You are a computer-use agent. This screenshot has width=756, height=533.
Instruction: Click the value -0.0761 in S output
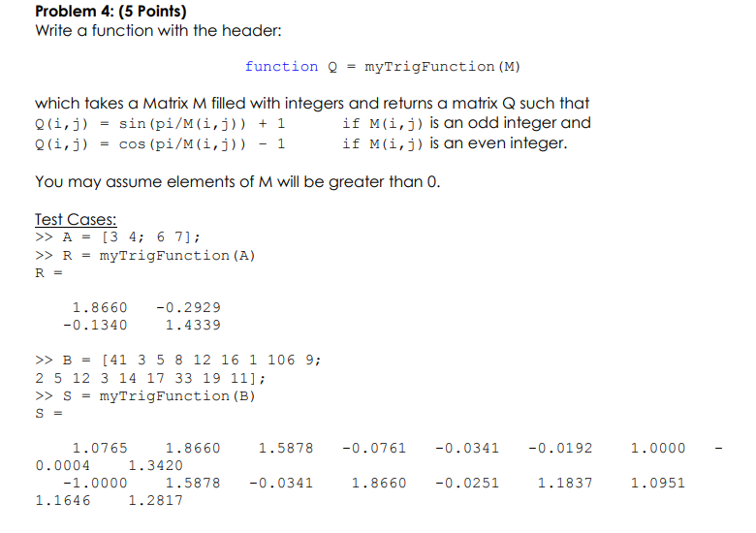(374, 448)
